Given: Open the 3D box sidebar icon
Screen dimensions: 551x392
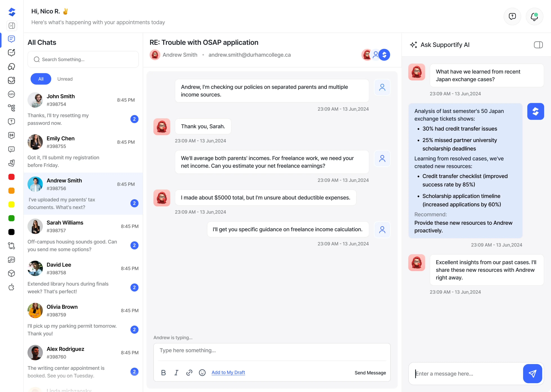Looking at the screenshot, I should tap(11, 273).
